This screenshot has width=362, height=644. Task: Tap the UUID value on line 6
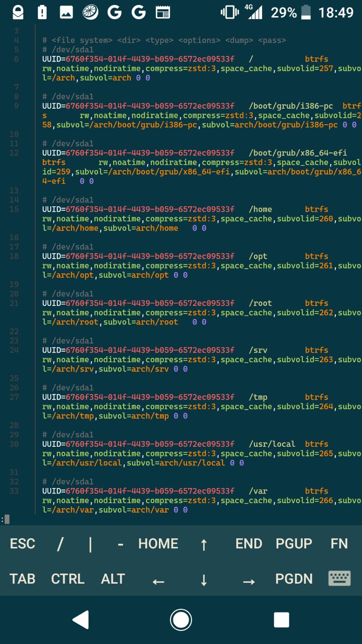150,59
